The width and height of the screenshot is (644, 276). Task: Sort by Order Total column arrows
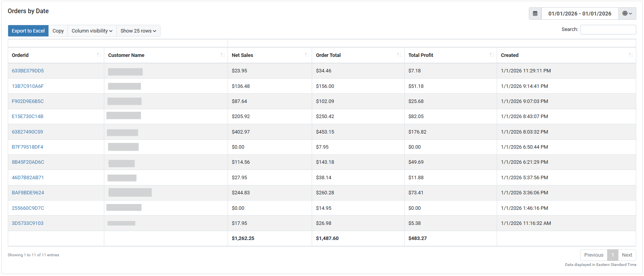(x=399, y=55)
